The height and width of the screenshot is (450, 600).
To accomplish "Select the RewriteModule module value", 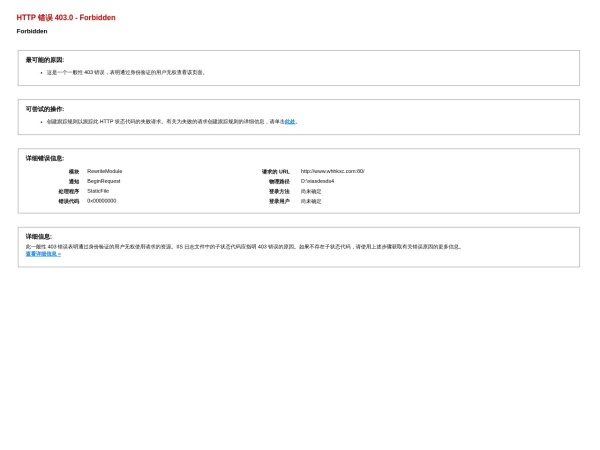I will (x=104, y=171).
